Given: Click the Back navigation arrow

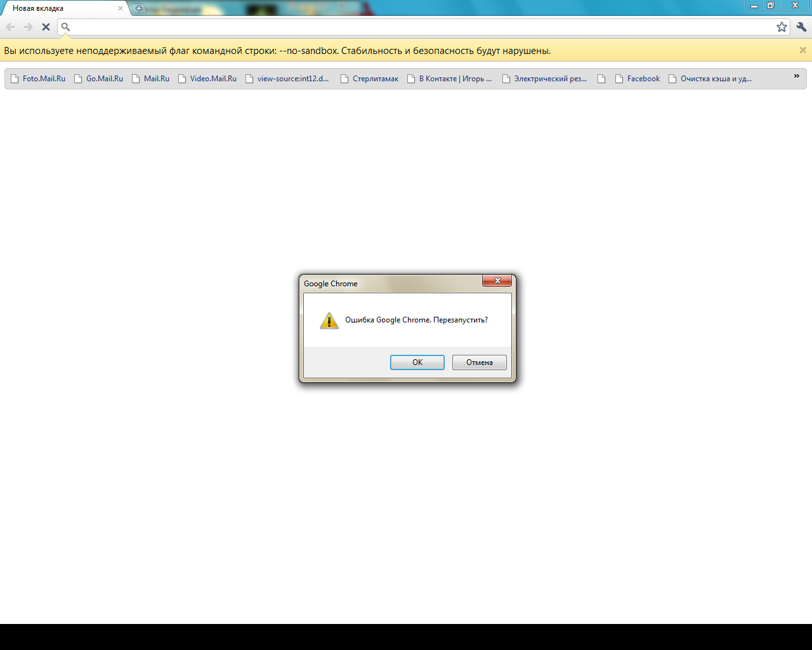Looking at the screenshot, I should pos(10,27).
